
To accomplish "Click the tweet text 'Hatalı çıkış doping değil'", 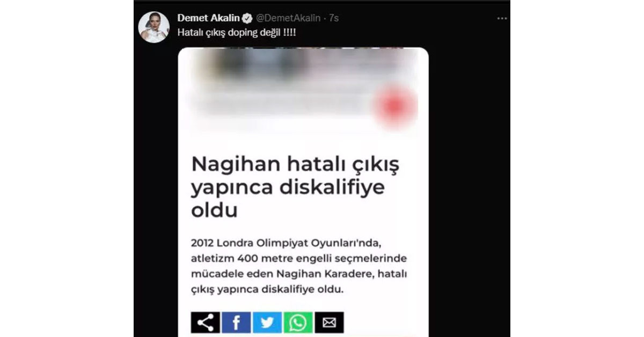I will 237,33.
